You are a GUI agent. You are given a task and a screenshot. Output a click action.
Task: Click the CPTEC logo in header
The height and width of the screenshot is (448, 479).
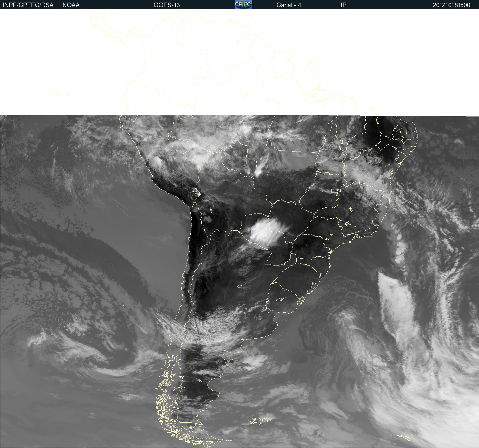[243, 5]
